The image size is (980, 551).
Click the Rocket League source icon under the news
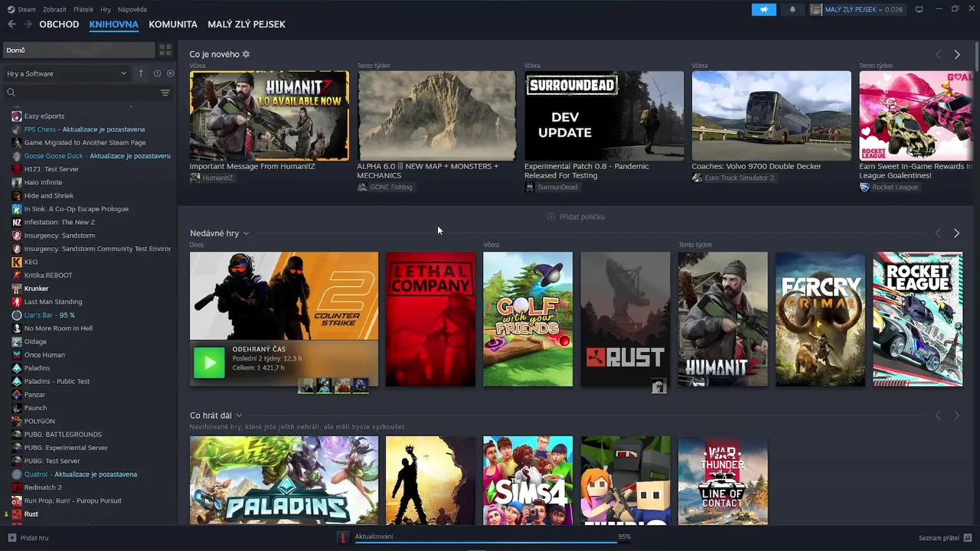tap(864, 187)
